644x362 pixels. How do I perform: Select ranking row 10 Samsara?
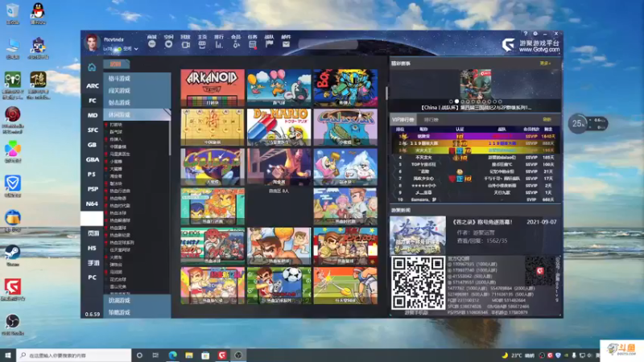click(476, 200)
